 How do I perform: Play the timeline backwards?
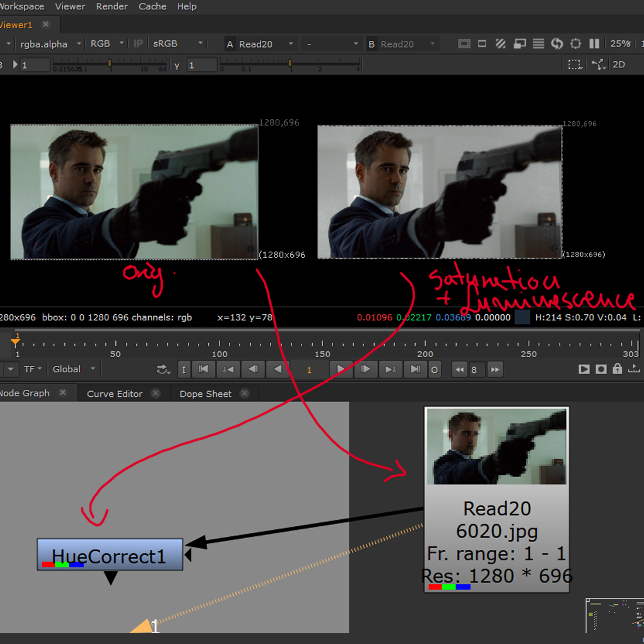(x=278, y=369)
